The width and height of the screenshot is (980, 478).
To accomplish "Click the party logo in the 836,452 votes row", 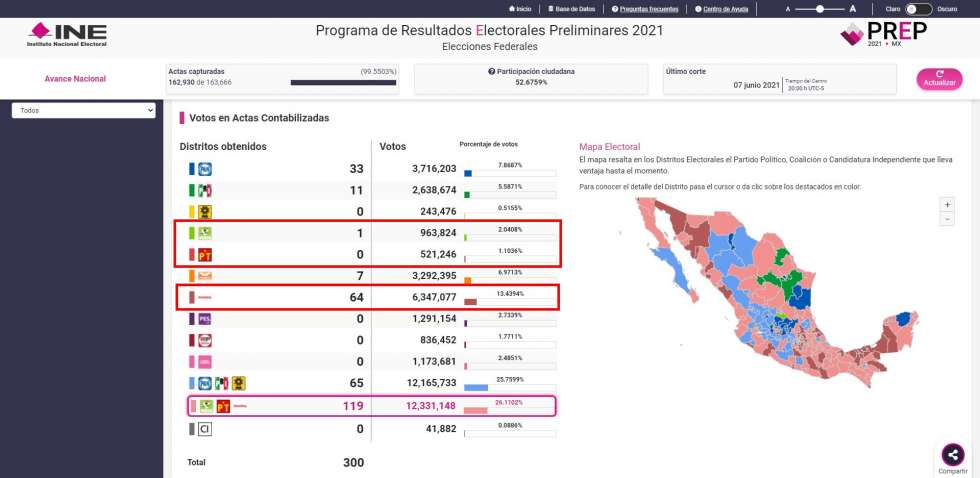I will pos(205,341).
